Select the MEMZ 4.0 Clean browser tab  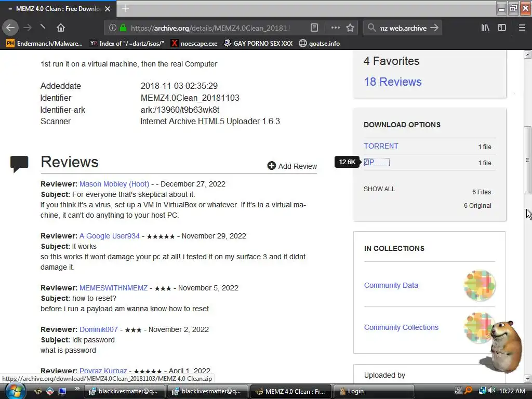[58, 9]
